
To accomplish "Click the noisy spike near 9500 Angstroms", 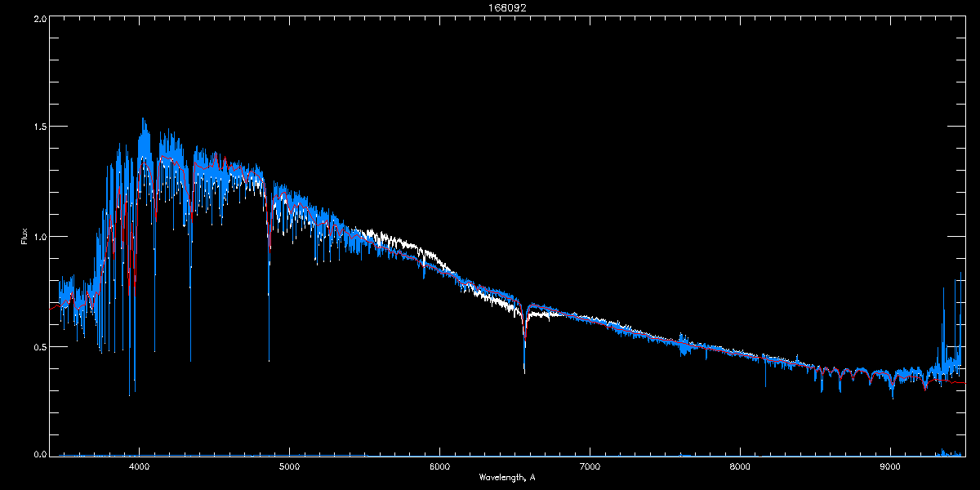I will 960,310.
